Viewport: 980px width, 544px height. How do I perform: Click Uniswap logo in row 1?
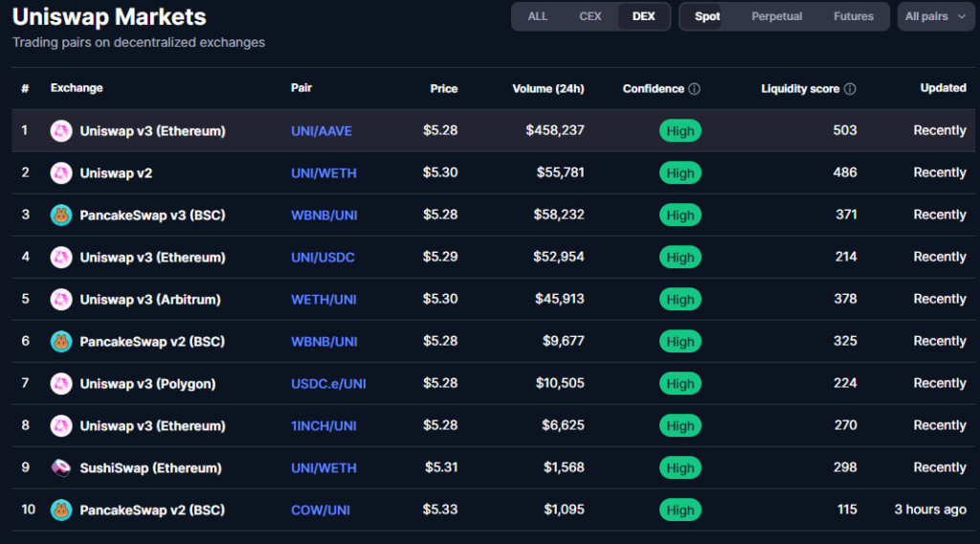tap(61, 130)
